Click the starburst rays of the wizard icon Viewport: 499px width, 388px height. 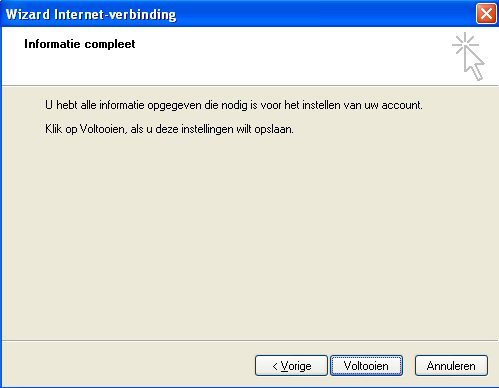pyautogui.click(x=465, y=43)
